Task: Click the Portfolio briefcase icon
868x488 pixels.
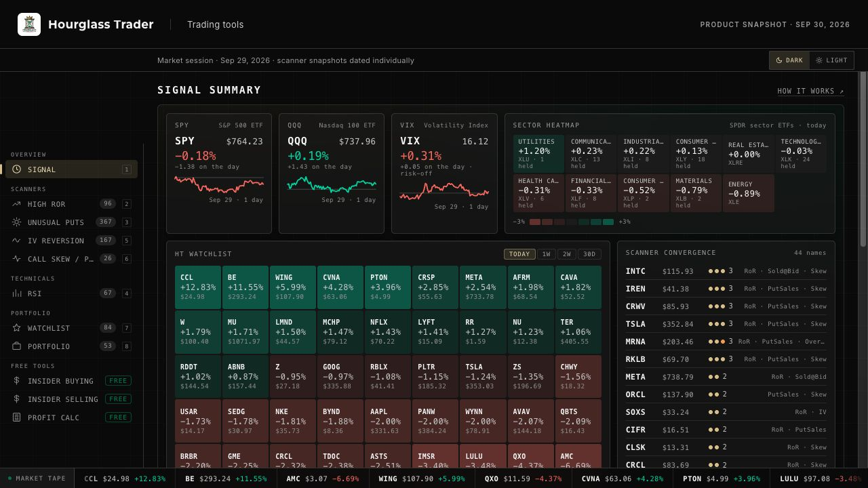Action: tap(17, 346)
